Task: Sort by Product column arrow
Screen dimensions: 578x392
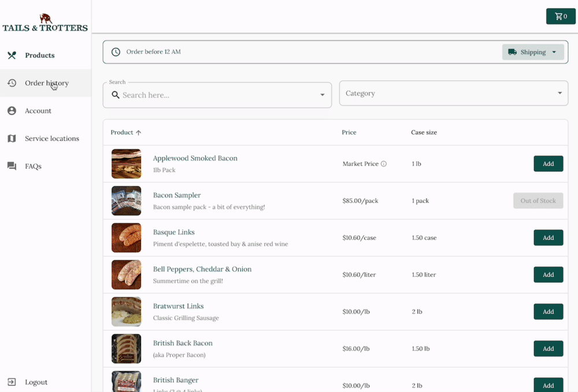Action: click(x=139, y=133)
